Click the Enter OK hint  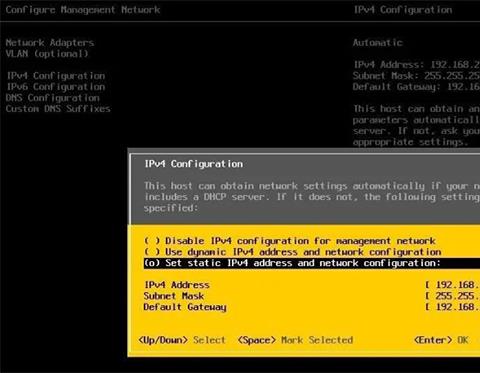coord(441,340)
